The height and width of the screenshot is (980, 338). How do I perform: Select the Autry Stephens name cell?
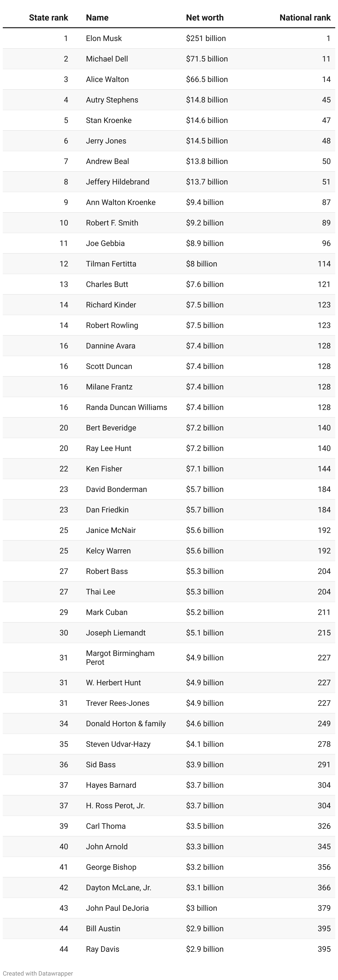pos(112,100)
